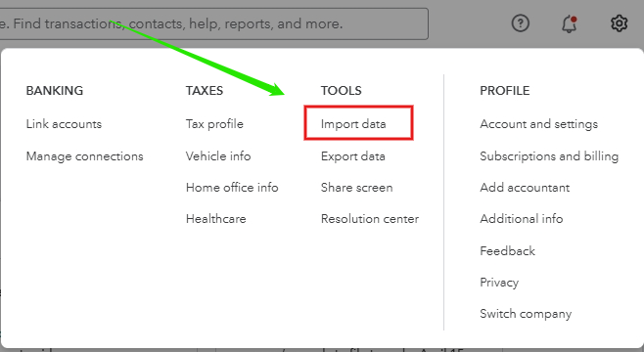Open Healthcare under Taxes
644x352 pixels.
(x=215, y=219)
